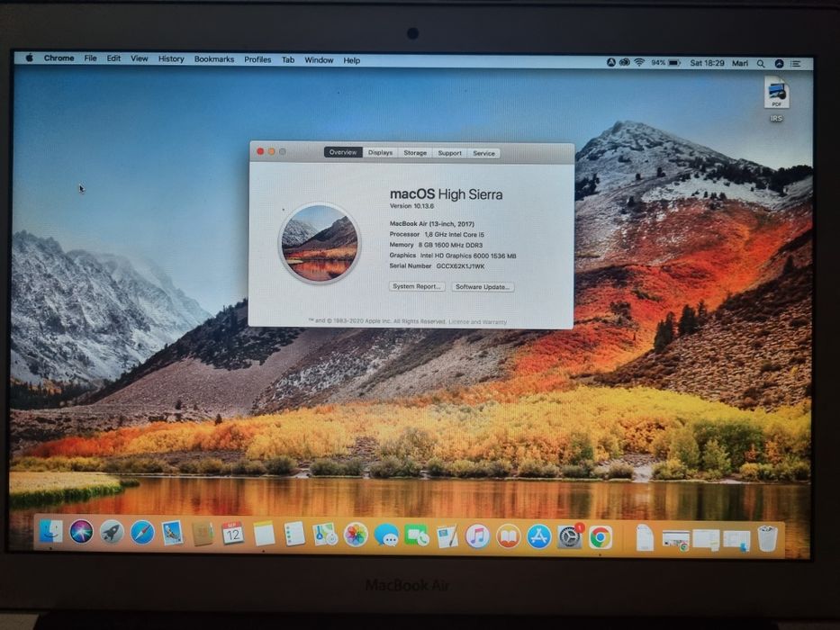Switch to the Storage tab
Image resolution: width=840 pixels, height=630 pixels.
coord(415,153)
